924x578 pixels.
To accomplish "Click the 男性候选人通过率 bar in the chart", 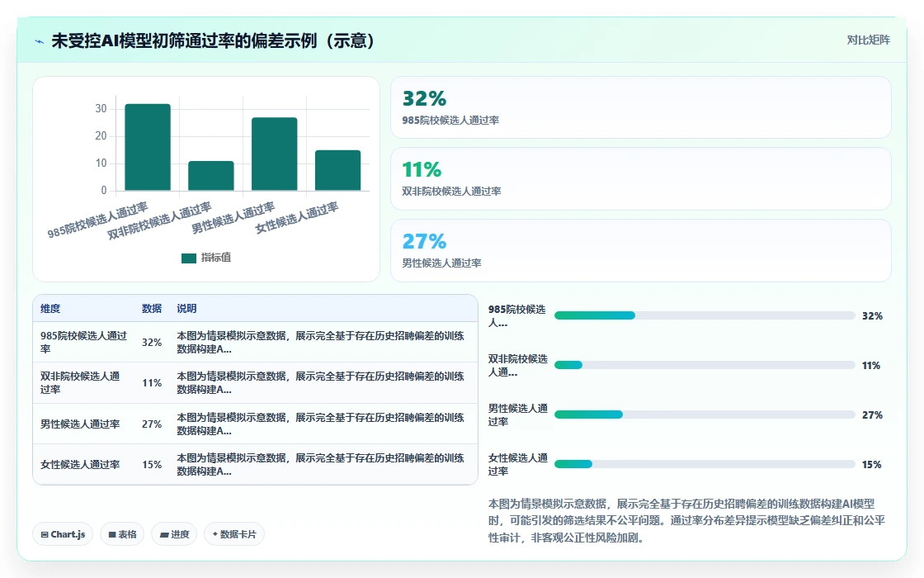I will (x=275, y=154).
